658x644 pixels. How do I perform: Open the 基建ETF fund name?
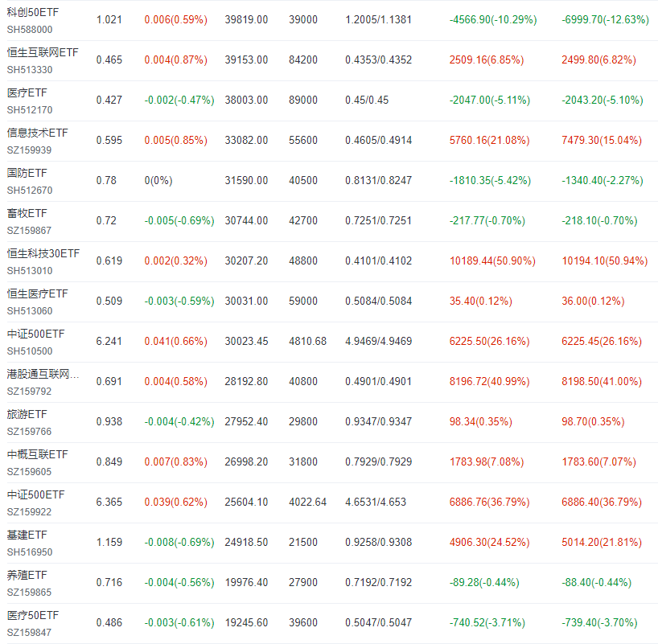27,535
